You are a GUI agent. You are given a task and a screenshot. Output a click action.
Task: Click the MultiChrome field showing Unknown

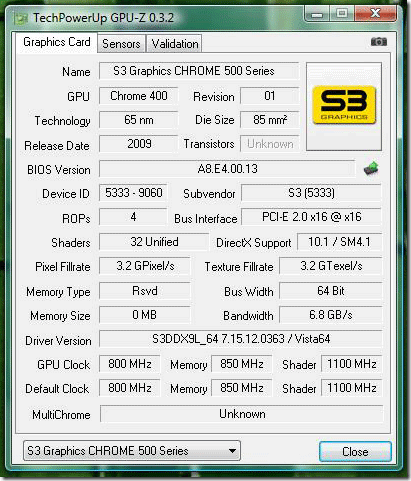click(x=242, y=414)
